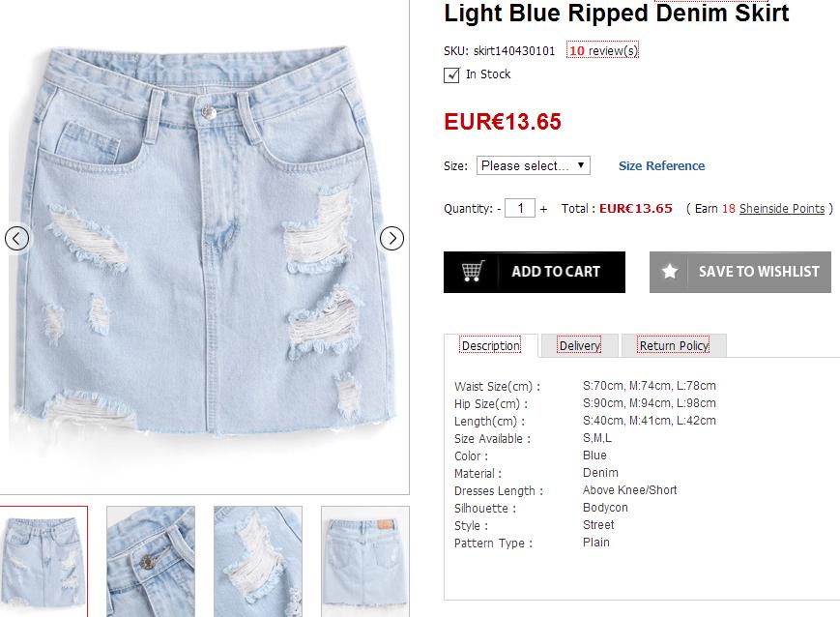The height and width of the screenshot is (617, 840).
Task: Switch to the Delivery tab
Action: 579,345
